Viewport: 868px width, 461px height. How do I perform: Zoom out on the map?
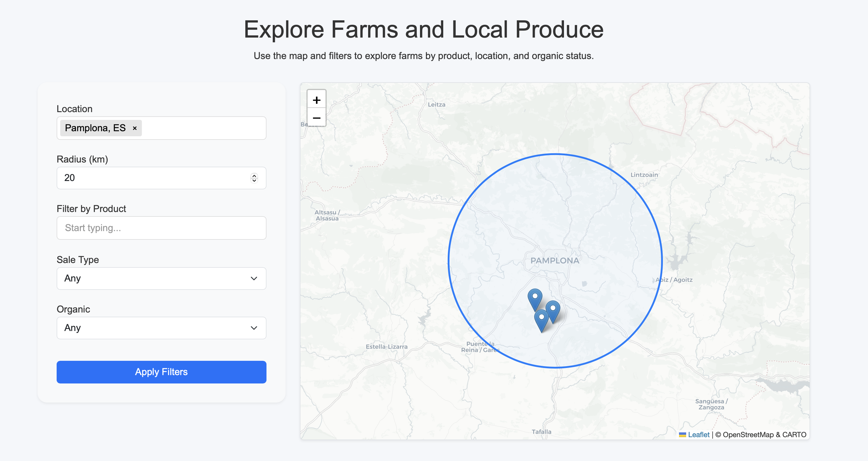click(317, 118)
